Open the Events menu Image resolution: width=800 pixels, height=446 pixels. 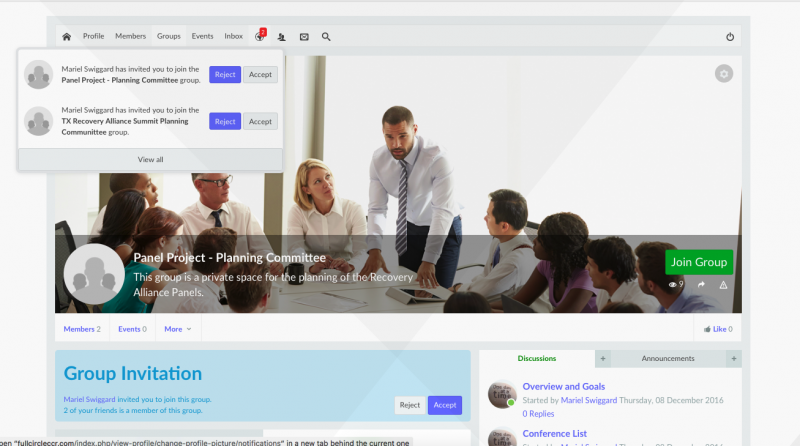point(203,36)
